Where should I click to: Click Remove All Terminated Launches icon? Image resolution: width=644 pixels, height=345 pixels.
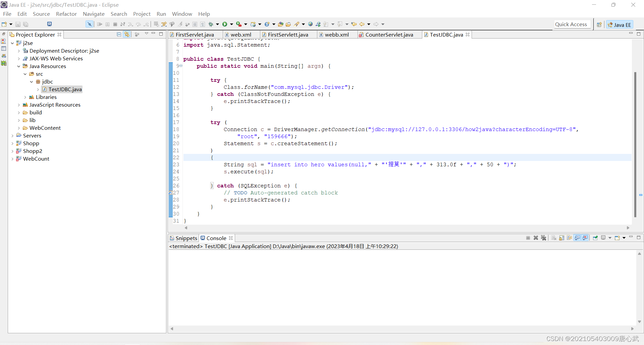point(544,238)
